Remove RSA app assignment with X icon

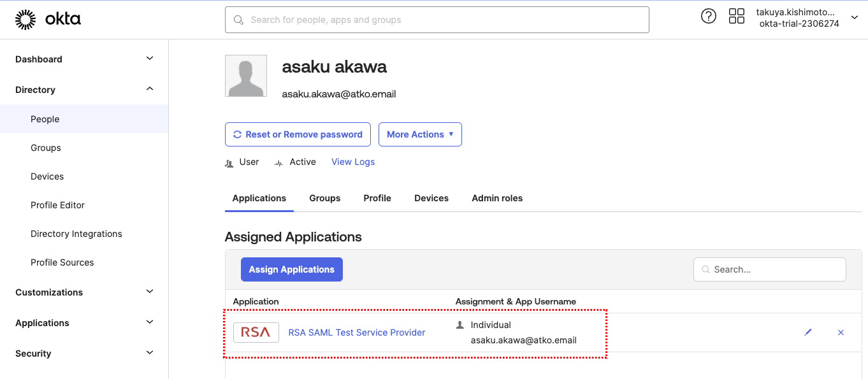841,333
